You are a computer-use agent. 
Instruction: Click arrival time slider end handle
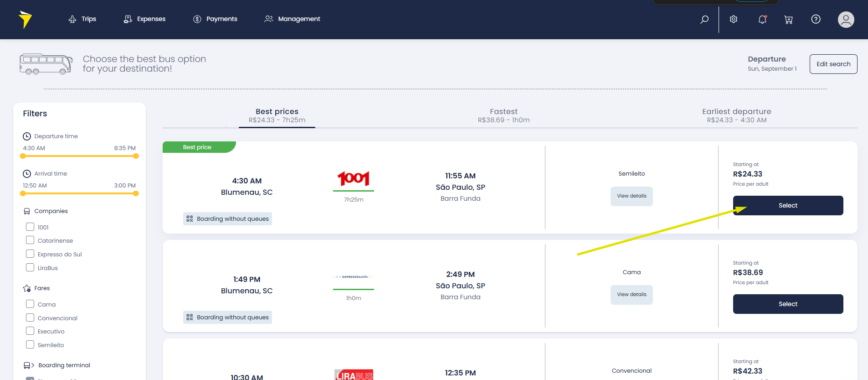(136, 193)
